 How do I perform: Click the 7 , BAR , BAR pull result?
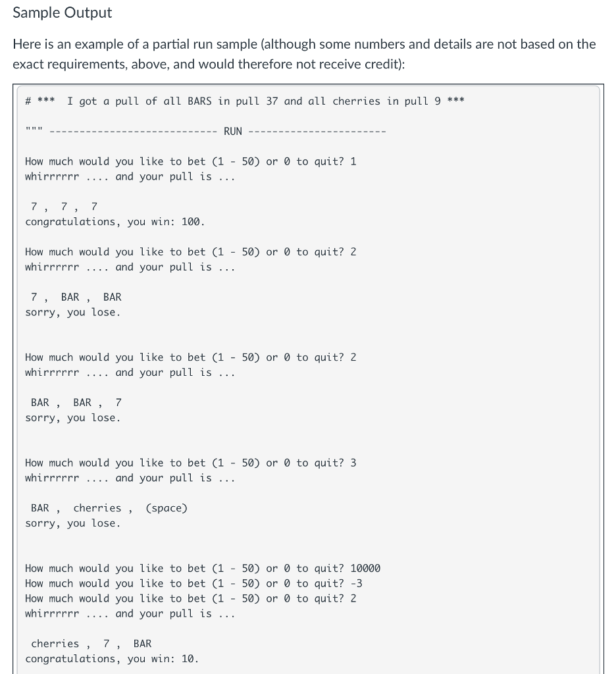76,297
